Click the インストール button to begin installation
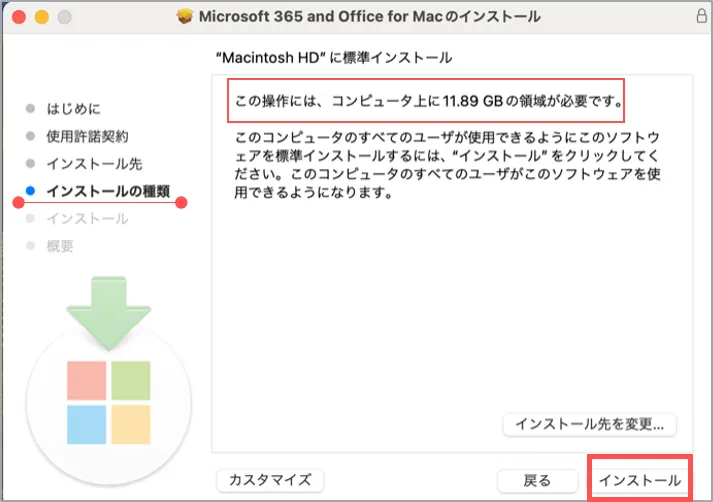713x502 pixels. coord(640,480)
